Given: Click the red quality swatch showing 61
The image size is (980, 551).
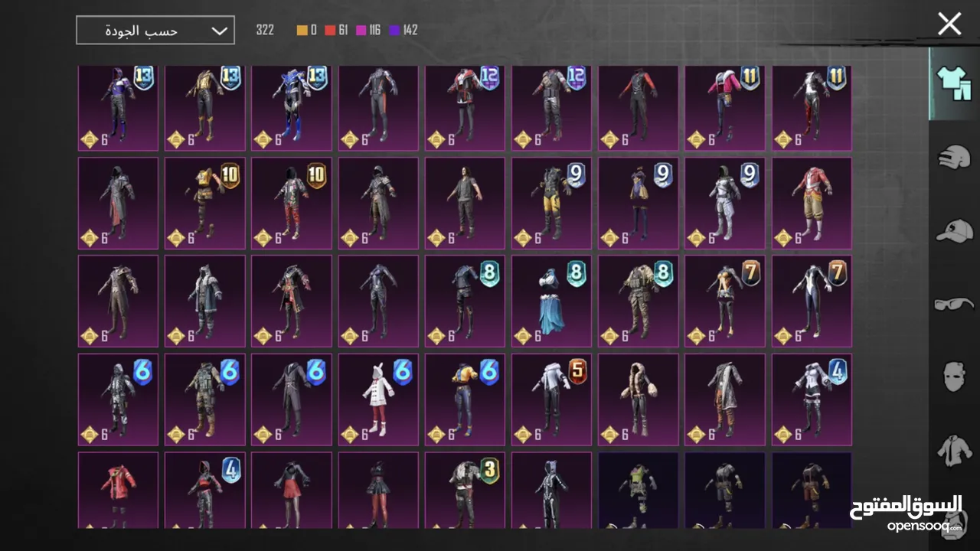Looking at the screenshot, I should (x=336, y=31).
